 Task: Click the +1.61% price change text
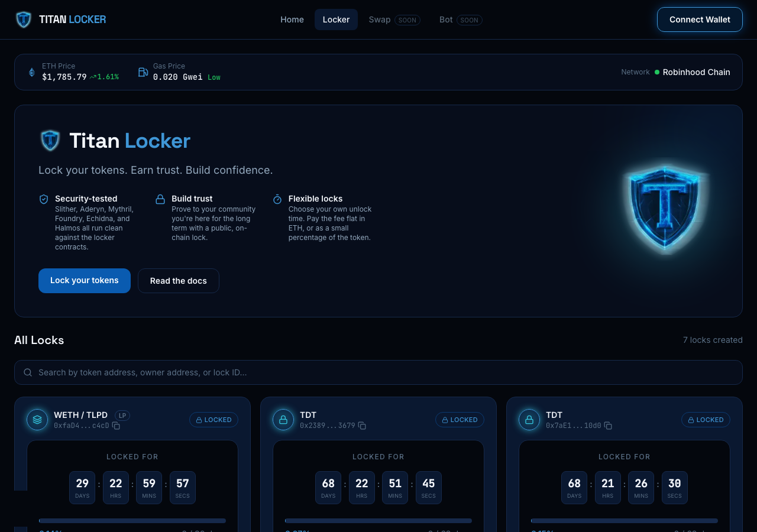tap(108, 77)
